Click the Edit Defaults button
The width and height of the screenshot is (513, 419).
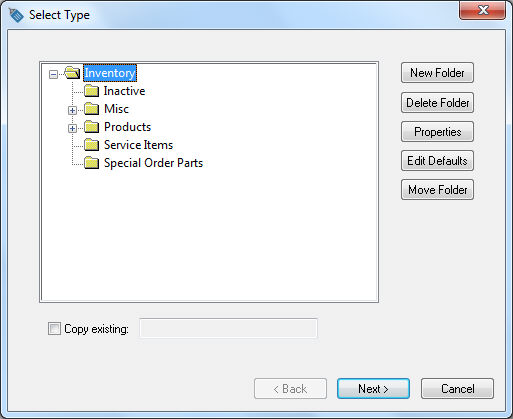pos(437,161)
